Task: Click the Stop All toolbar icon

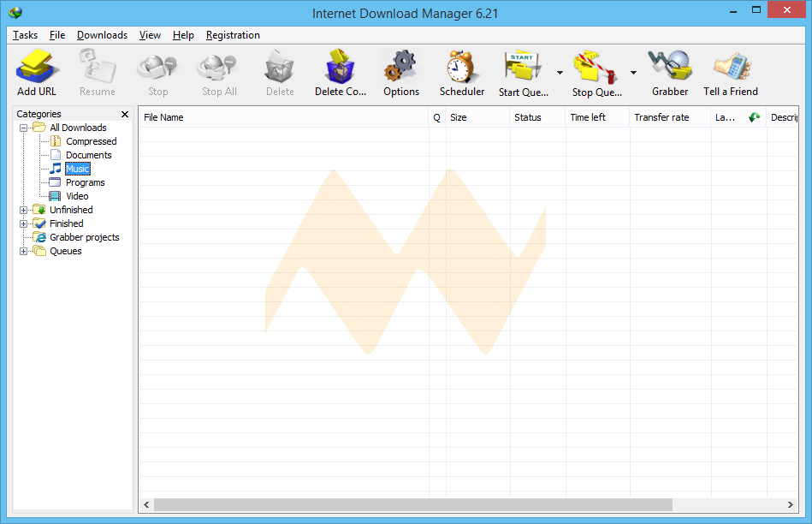Action: pos(218,67)
